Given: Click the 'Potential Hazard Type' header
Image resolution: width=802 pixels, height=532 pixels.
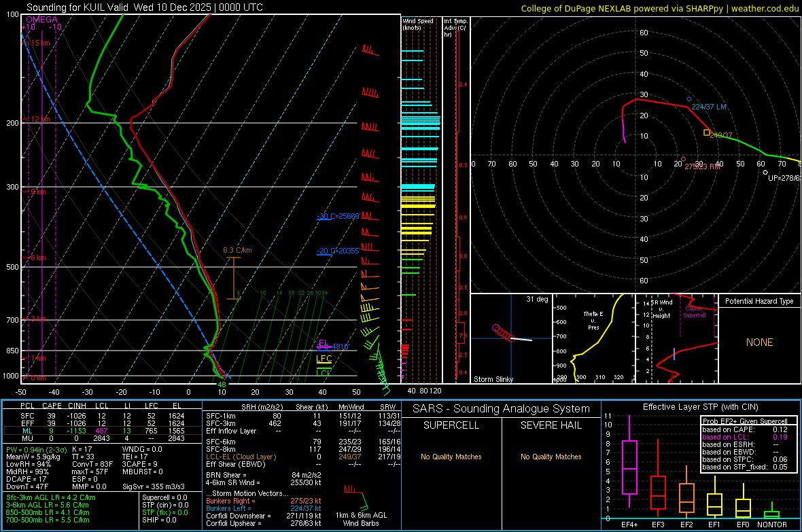Looking at the screenshot, I should pyautogui.click(x=759, y=301).
